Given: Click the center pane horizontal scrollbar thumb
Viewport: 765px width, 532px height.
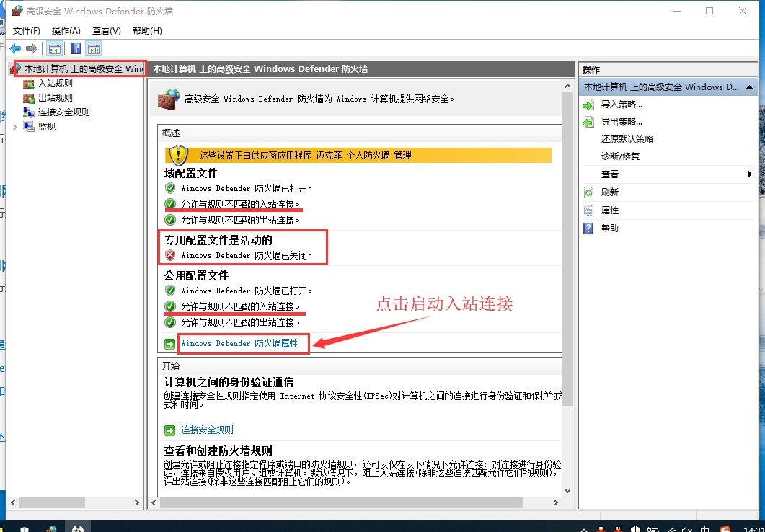Looking at the screenshot, I should coord(341,502).
